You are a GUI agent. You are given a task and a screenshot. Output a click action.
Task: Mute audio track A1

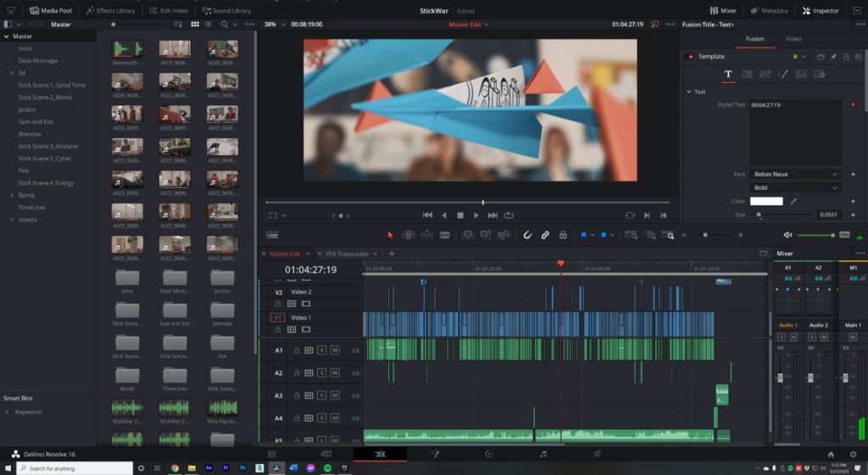(334, 350)
